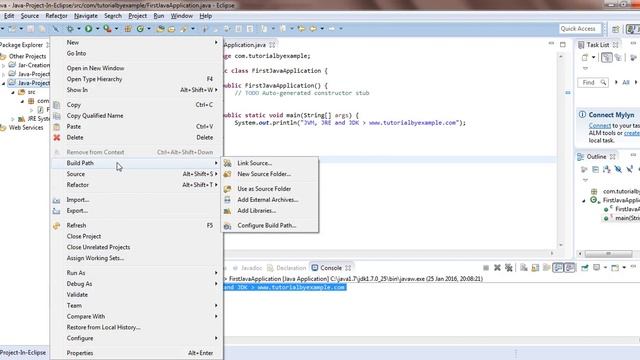Click the Java perspective button at top right
Screen dimensions: 640x360
(x=633, y=29)
